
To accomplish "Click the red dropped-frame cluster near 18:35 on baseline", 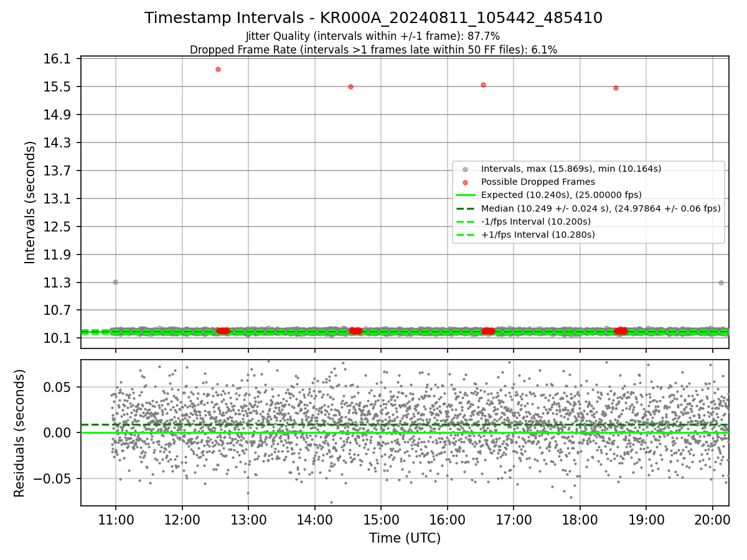I will [621, 331].
